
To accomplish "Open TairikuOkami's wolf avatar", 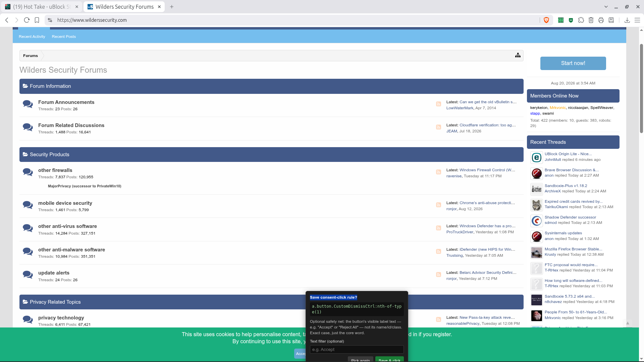I will (x=537, y=205).
